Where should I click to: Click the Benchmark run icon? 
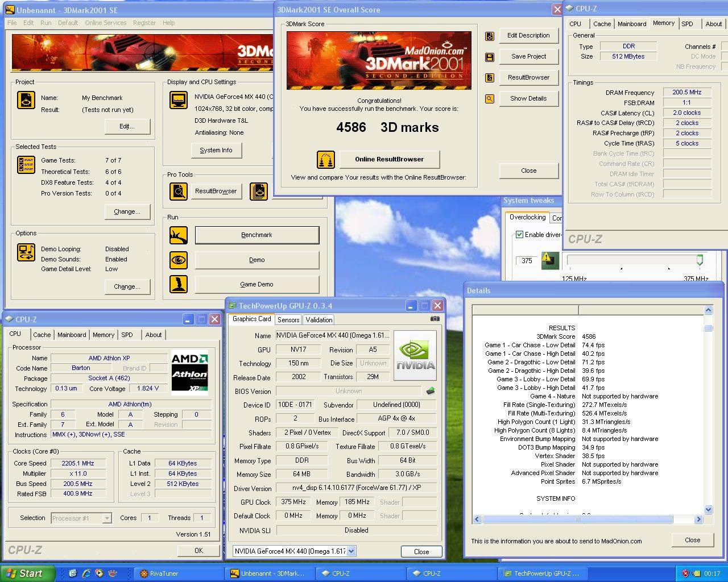[179, 235]
